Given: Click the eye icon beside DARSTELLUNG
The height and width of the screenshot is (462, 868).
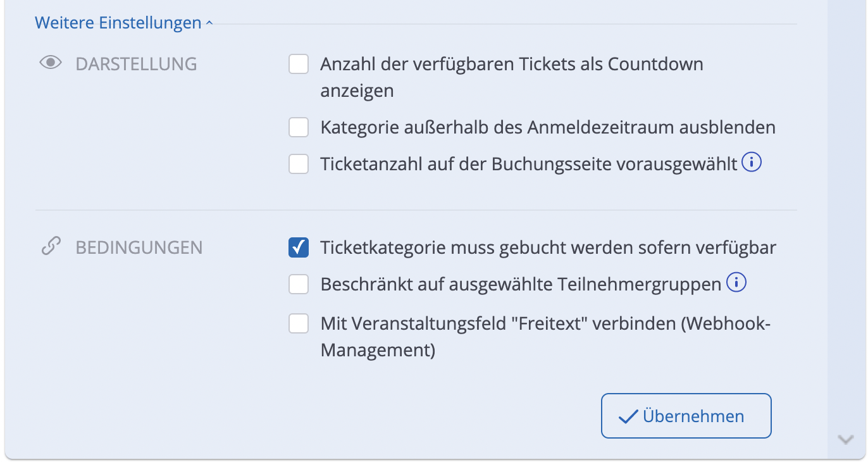Looking at the screenshot, I should coord(51,63).
